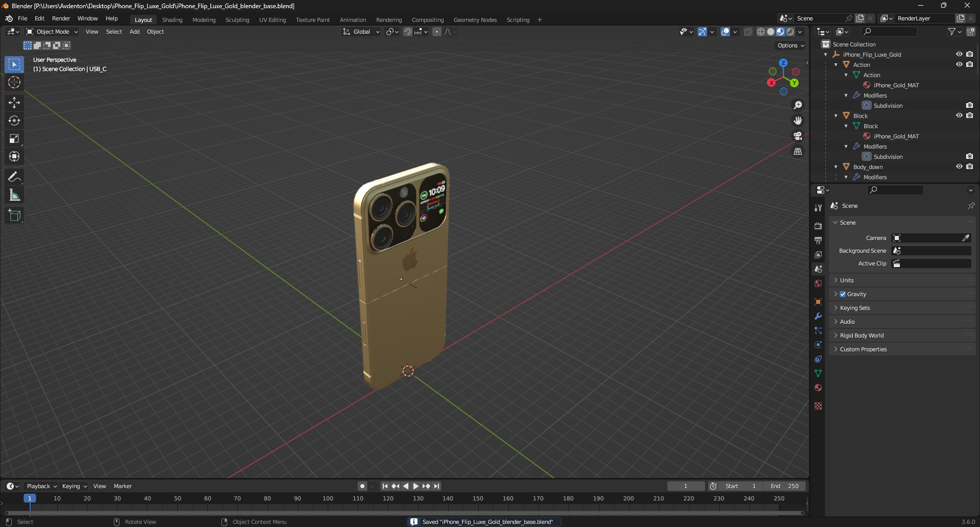Click the End frame 250 field
This screenshot has height=527, width=980.
click(x=785, y=486)
